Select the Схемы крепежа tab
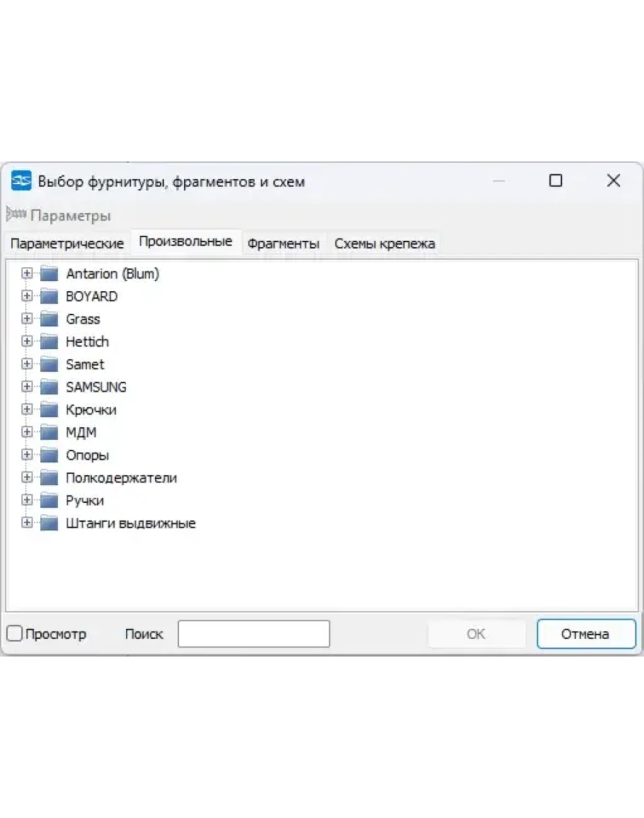Viewport: 644px width, 818px height. [x=384, y=244]
